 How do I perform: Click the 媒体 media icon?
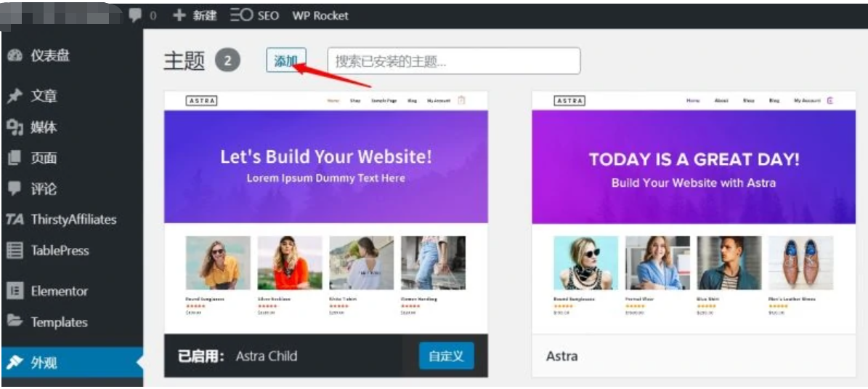(x=15, y=127)
